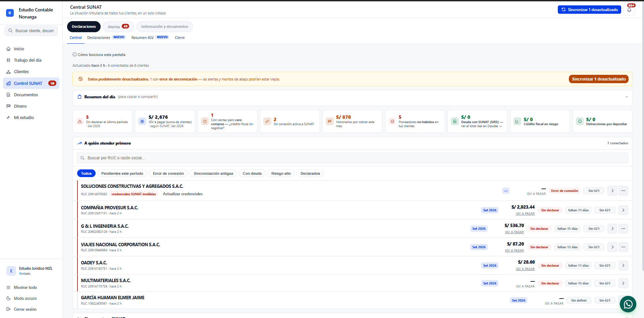Screen dimensions: 644x318
Task: Click the Buscar por RUC o razón social field
Action: (x=353, y=158)
